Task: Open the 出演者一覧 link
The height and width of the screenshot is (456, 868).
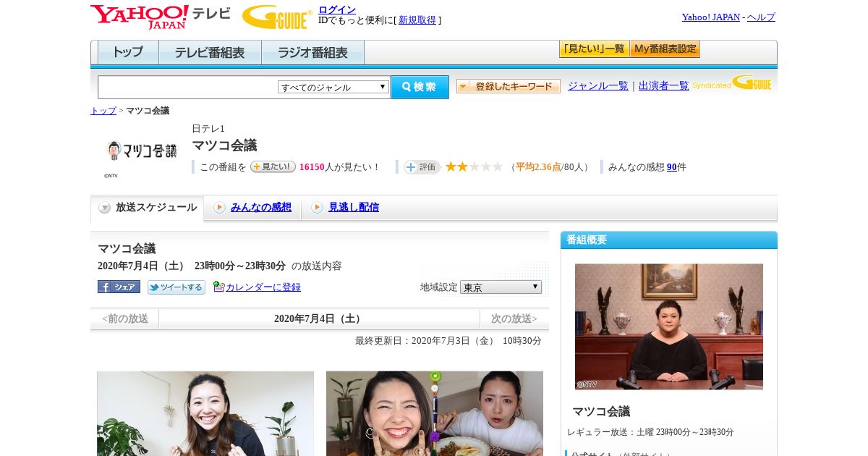Action: point(664,86)
